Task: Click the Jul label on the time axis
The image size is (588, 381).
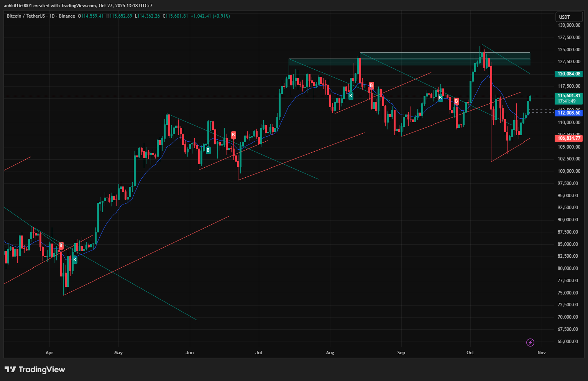Action: point(259,353)
